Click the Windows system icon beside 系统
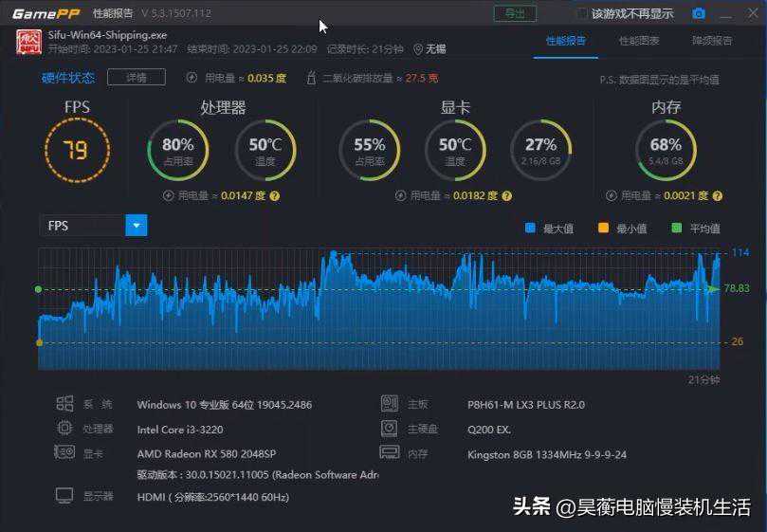The width and height of the screenshot is (767, 532). pyautogui.click(x=64, y=404)
